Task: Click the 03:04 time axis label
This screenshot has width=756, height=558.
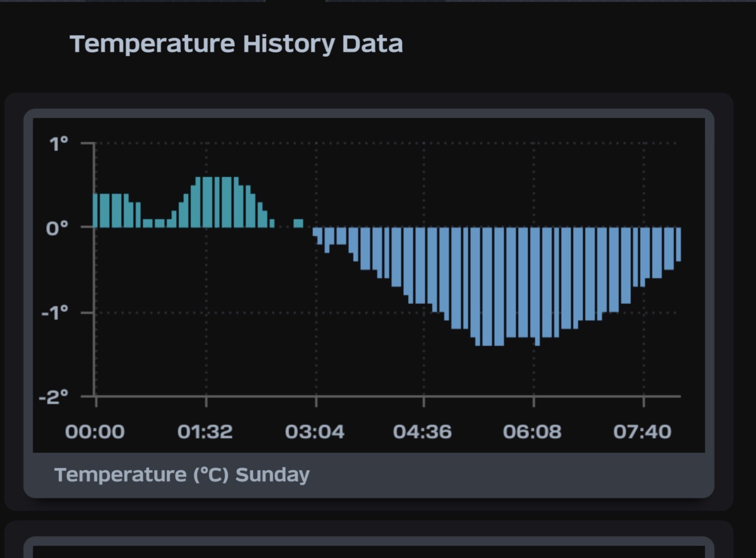Action: pyautogui.click(x=315, y=432)
